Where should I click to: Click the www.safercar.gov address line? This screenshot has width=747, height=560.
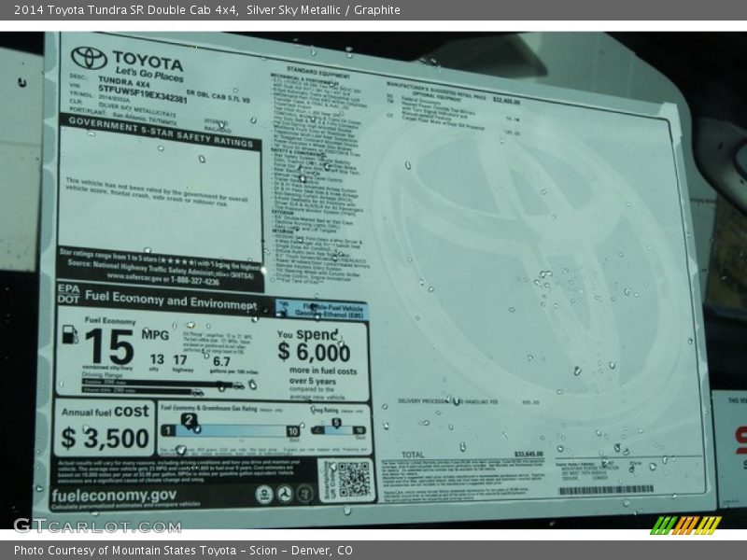click(x=162, y=279)
